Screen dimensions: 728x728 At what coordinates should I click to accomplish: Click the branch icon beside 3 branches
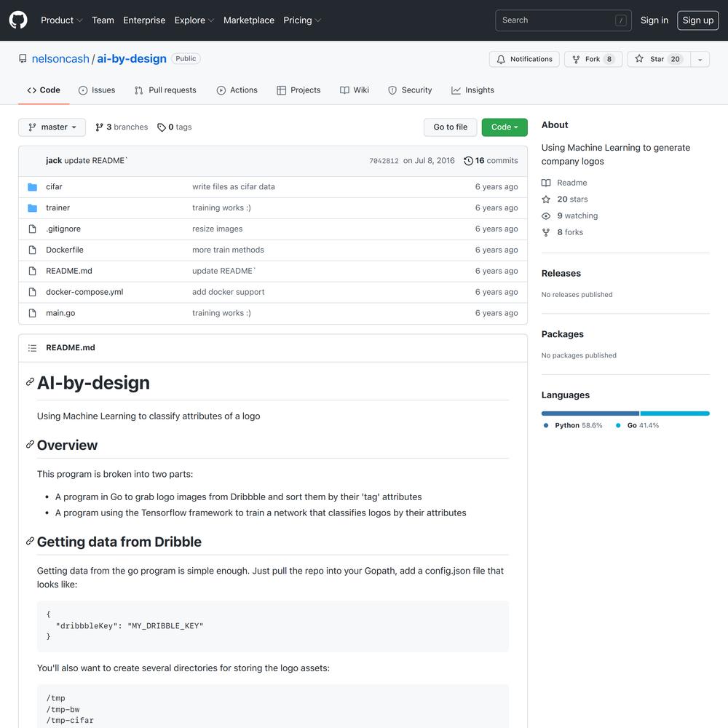pyautogui.click(x=99, y=127)
